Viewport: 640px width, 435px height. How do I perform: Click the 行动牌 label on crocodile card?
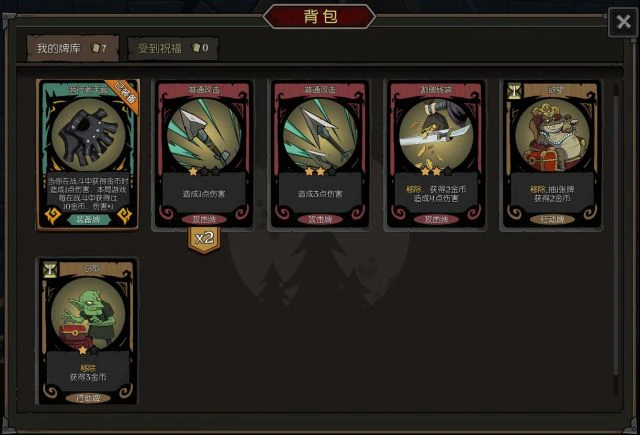[552, 219]
